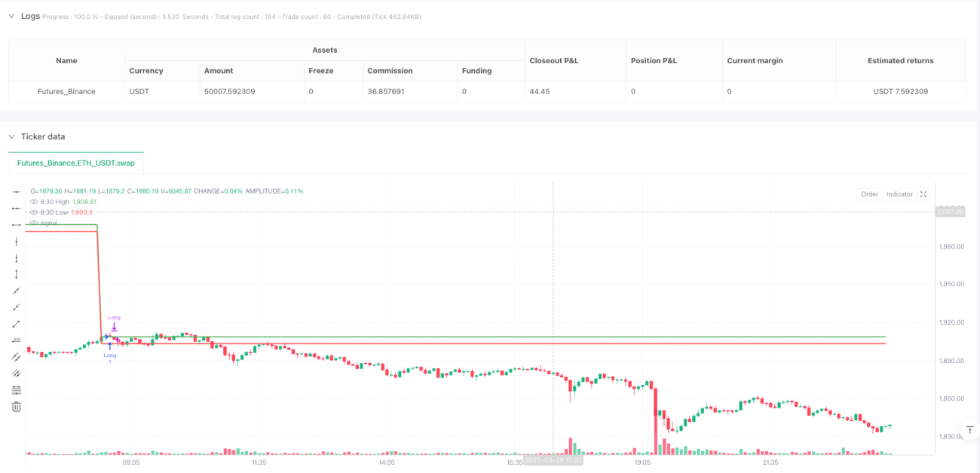
Task: Delete drawings with the trash icon
Action: click(17, 407)
